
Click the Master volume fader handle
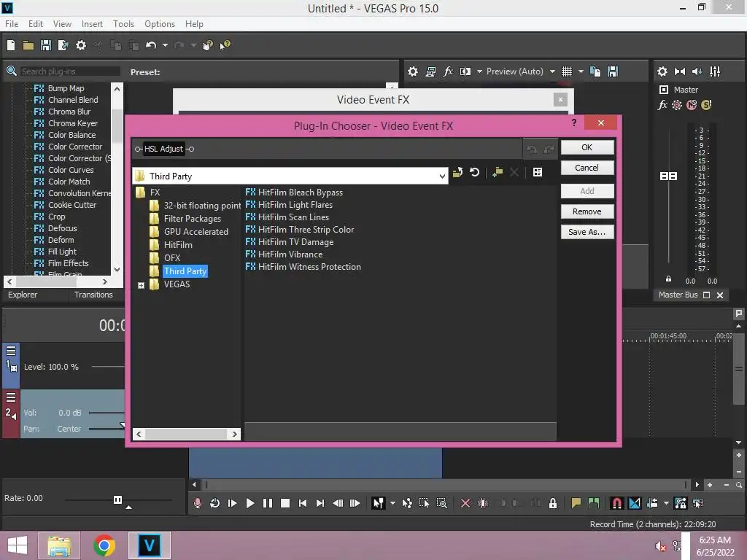click(x=668, y=176)
